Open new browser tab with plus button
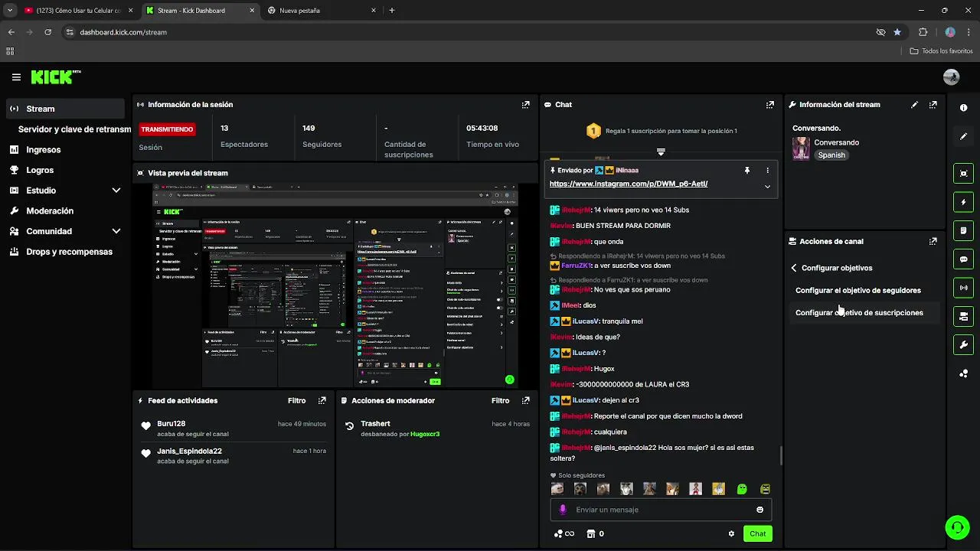The width and height of the screenshot is (980, 551). coord(392,11)
